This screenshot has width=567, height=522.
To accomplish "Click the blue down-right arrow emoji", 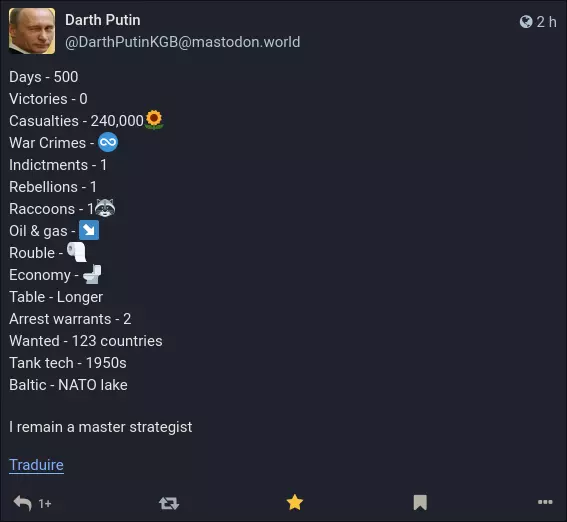I will tap(89, 230).
